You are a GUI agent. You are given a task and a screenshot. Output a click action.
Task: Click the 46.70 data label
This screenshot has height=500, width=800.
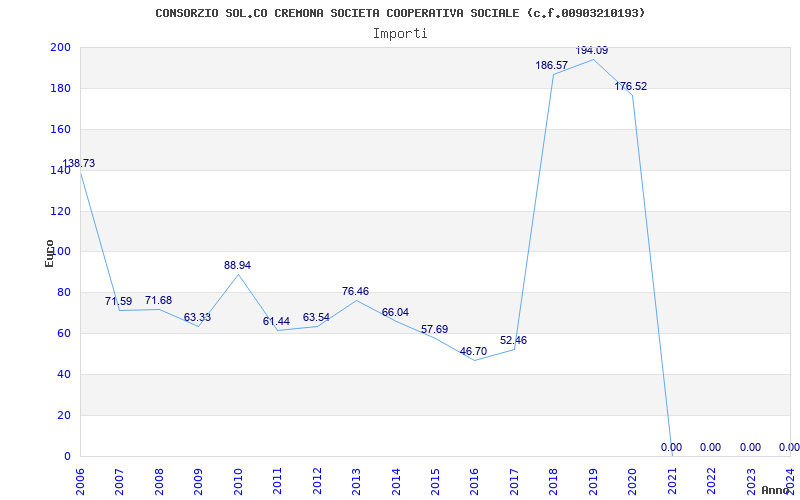click(473, 351)
